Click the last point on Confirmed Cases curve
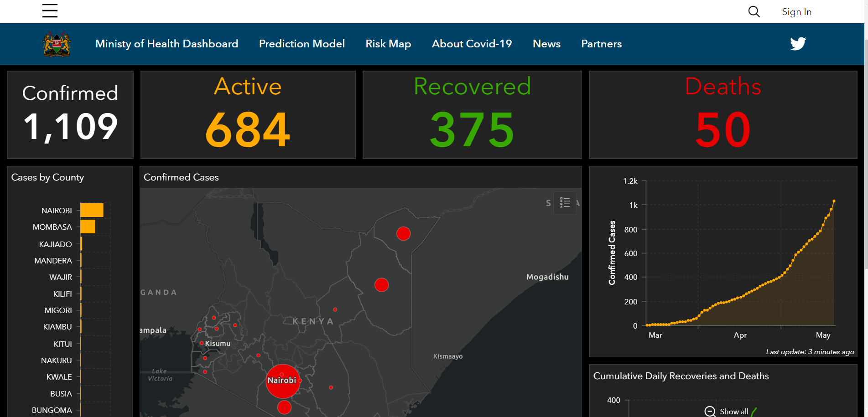The width and height of the screenshot is (868, 417). click(834, 201)
